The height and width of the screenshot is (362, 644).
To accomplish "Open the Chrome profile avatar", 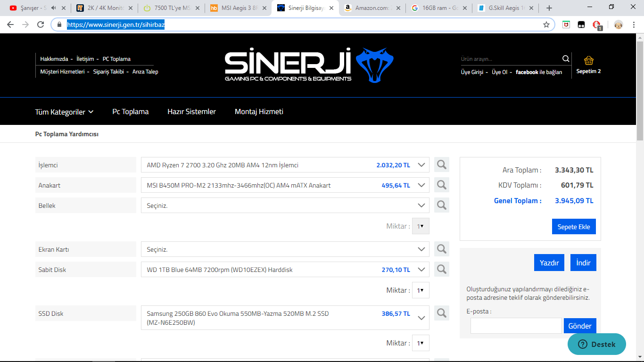I will (x=618, y=25).
